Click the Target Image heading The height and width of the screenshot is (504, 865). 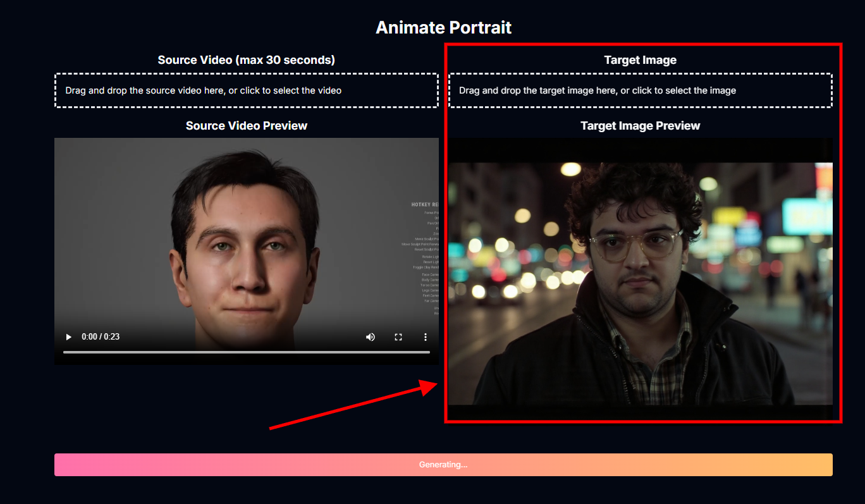(641, 60)
